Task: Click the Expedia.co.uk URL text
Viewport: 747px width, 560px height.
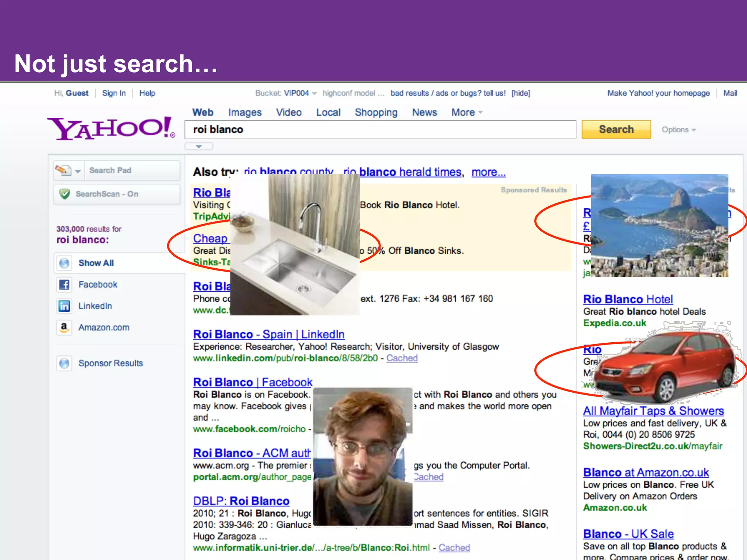Action: pos(615,323)
